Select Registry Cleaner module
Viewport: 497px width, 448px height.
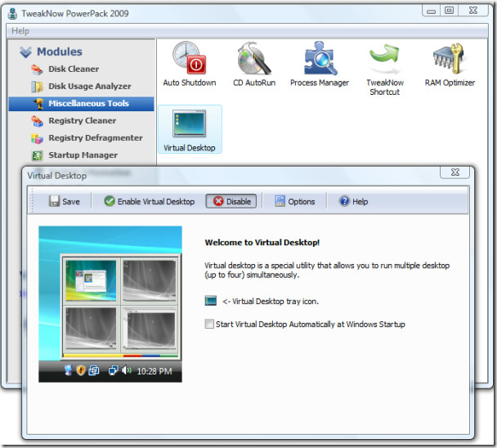point(81,121)
